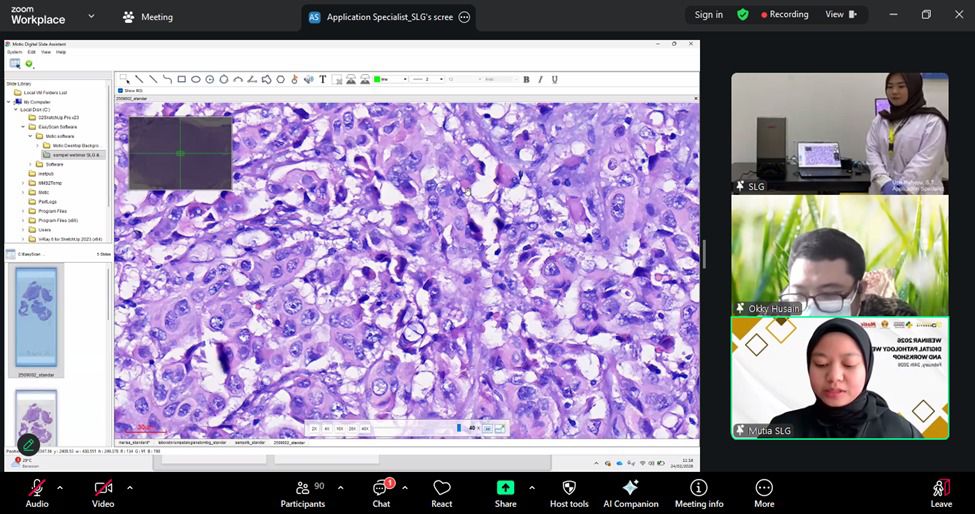Screen dimensions: 975x514
Task: Click the Italic formatting button
Action: coord(540,79)
